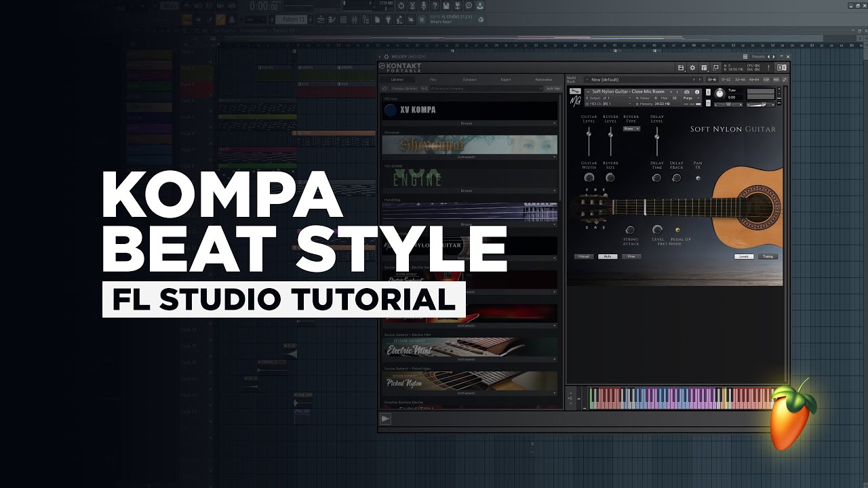Click the instrument snapshot camera icon

(687, 91)
